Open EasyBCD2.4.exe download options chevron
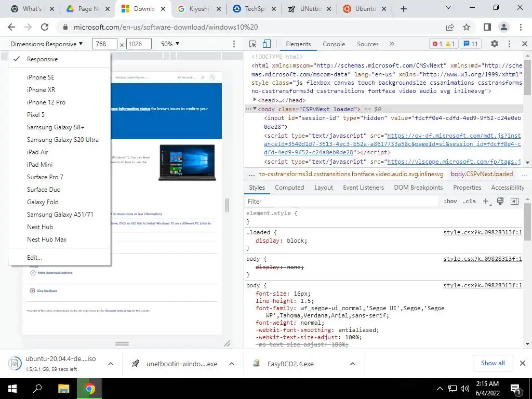The height and width of the screenshot is (399, 532). tap(353, 364)
